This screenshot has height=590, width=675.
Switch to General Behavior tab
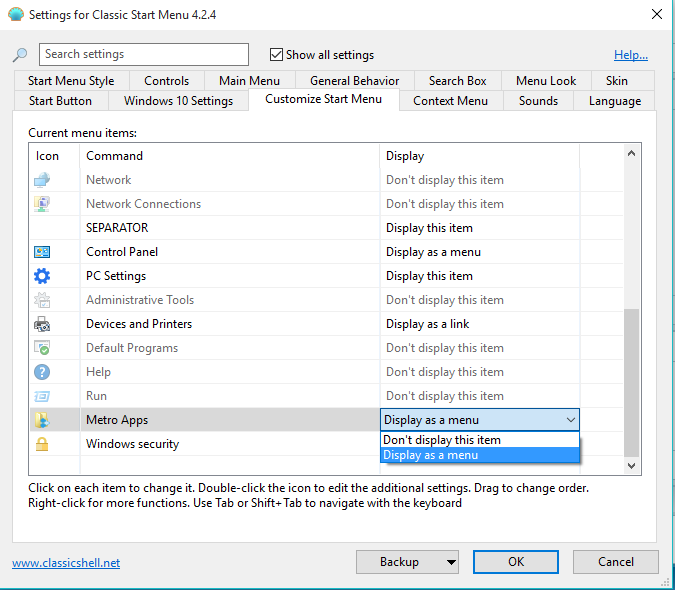[354, 81]
